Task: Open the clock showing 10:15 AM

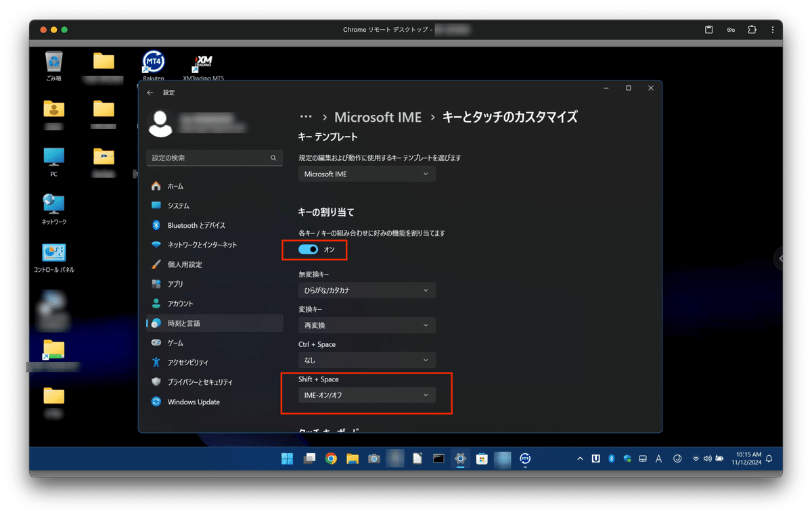Action: tap(746, 459)
